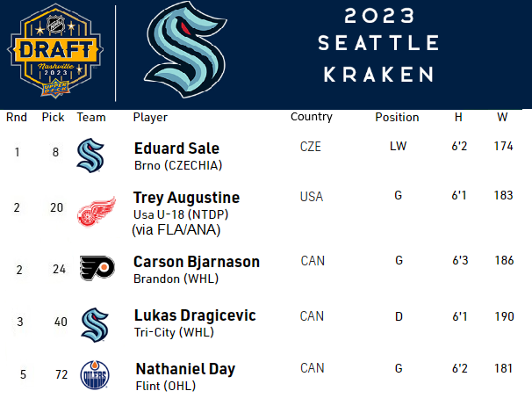Click the (via FLA/ANA) trade note
Image resolution: width=532 pixels, height=420 pixels.
[176, 230]
